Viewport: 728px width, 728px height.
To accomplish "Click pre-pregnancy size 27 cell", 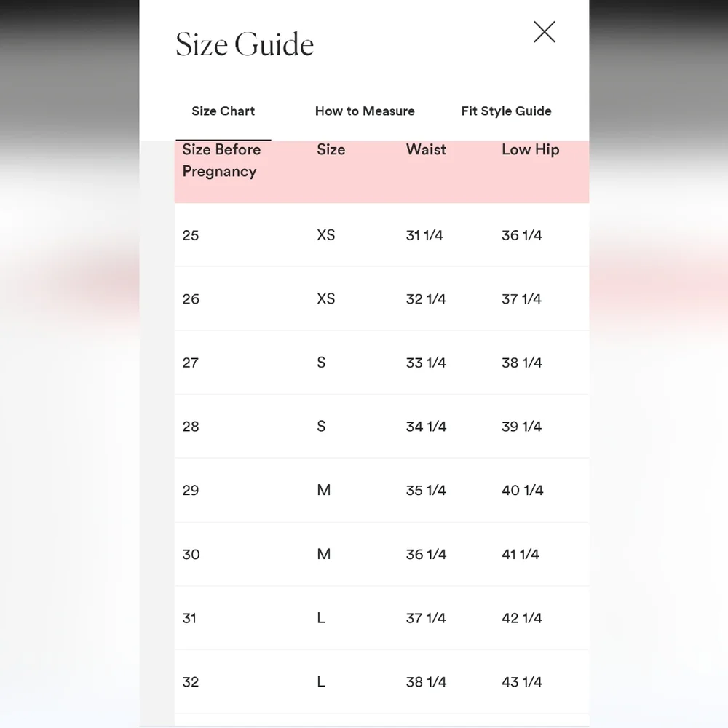I will pos(191,363).
